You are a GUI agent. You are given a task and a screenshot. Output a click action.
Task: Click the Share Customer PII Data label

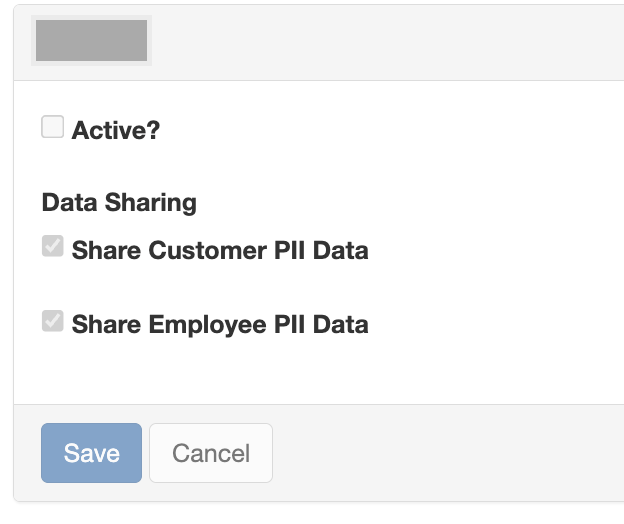tap(220, 250)
